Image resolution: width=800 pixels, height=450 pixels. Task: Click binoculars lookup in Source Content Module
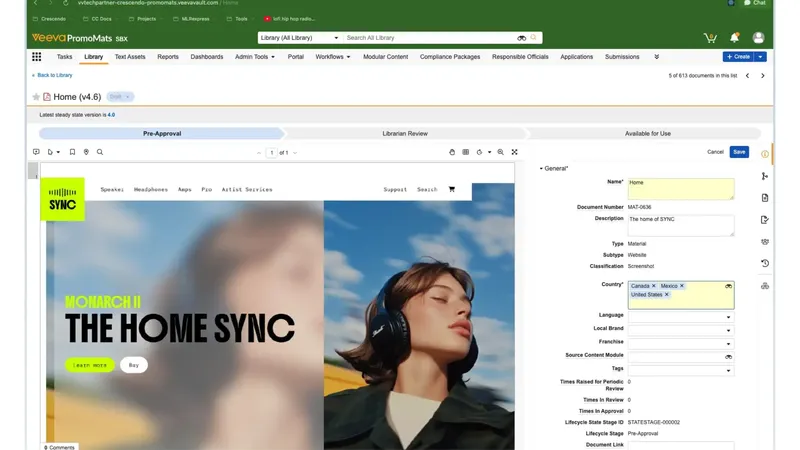click(x=728, y=357)
